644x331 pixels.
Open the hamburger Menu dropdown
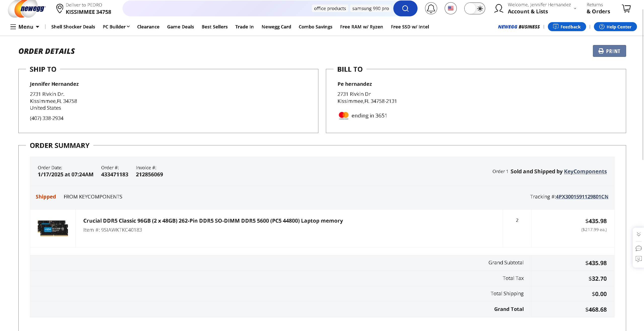[x=25, y=27]
